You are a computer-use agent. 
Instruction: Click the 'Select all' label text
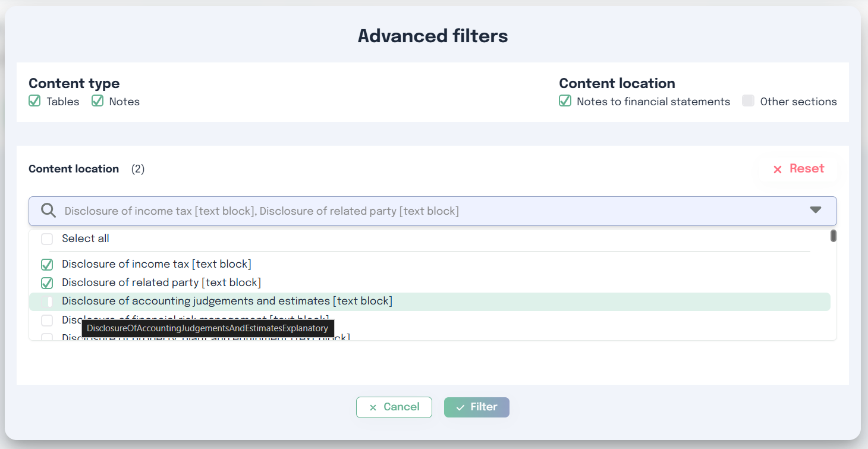(x=86, y=238)
